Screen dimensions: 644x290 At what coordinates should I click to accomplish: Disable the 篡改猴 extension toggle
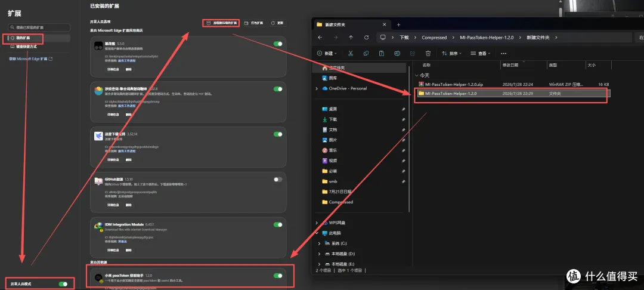[278, 44]
